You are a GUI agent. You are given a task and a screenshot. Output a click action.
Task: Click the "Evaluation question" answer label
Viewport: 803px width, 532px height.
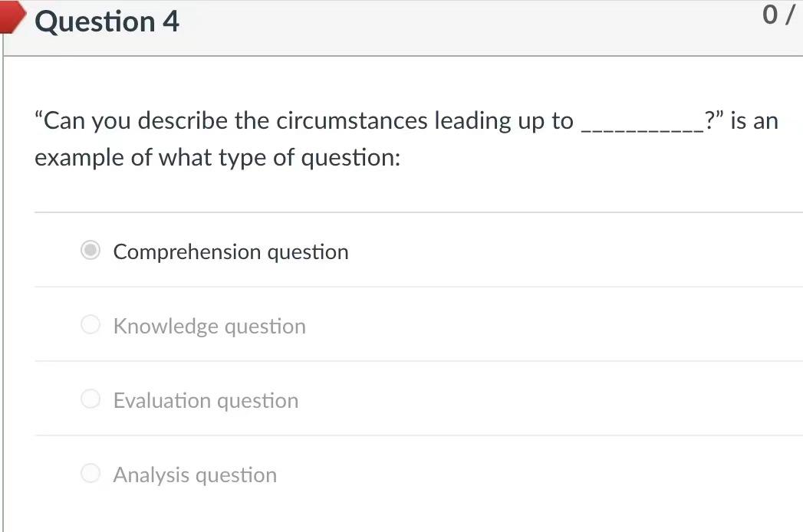pos(206,400)
